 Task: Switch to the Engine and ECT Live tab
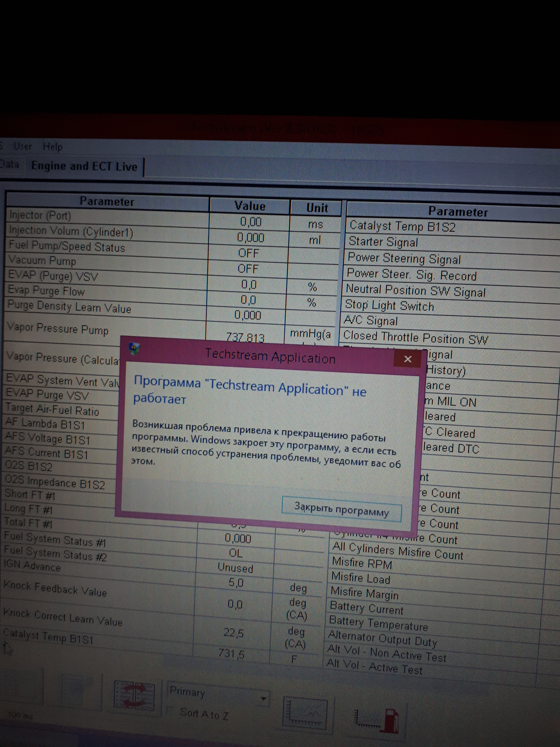coord(84,166)
